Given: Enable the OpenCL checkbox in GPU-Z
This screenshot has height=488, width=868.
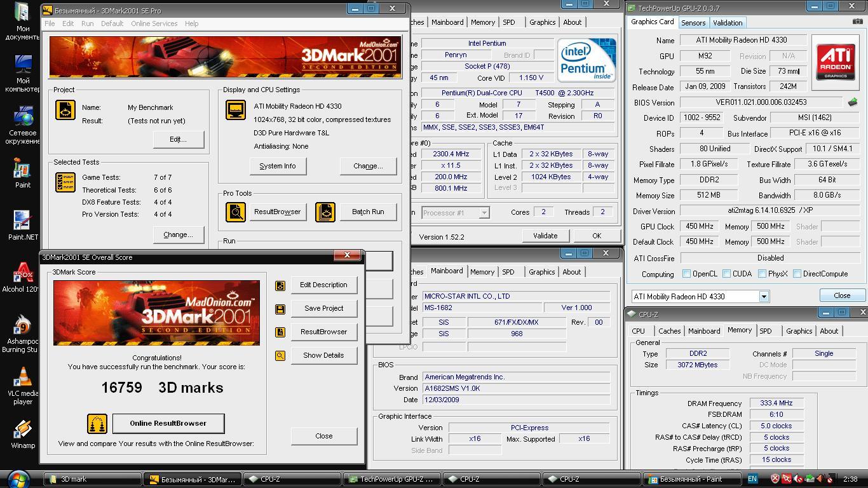Looking at the screenshot, I should [x=686, y=274].
